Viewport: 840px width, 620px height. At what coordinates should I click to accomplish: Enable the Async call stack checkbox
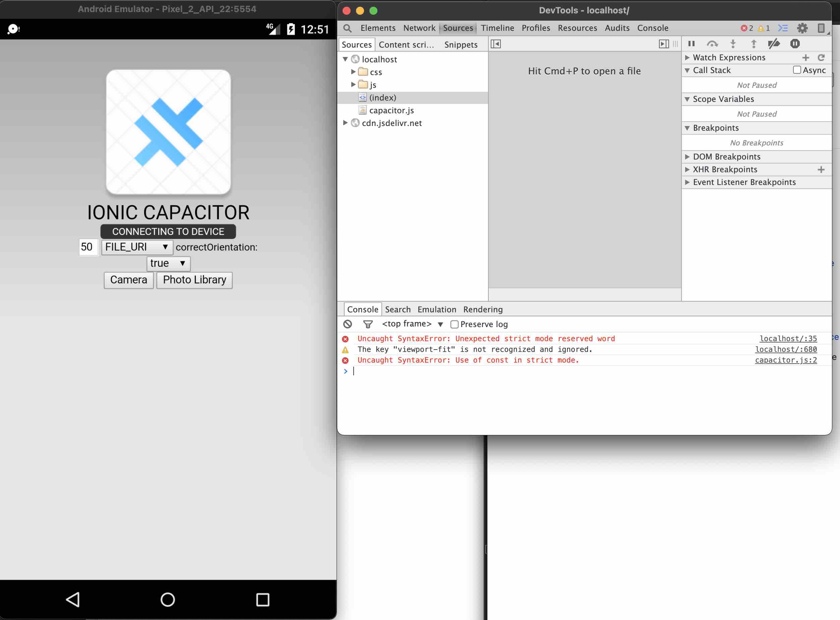tap(797, 70)
